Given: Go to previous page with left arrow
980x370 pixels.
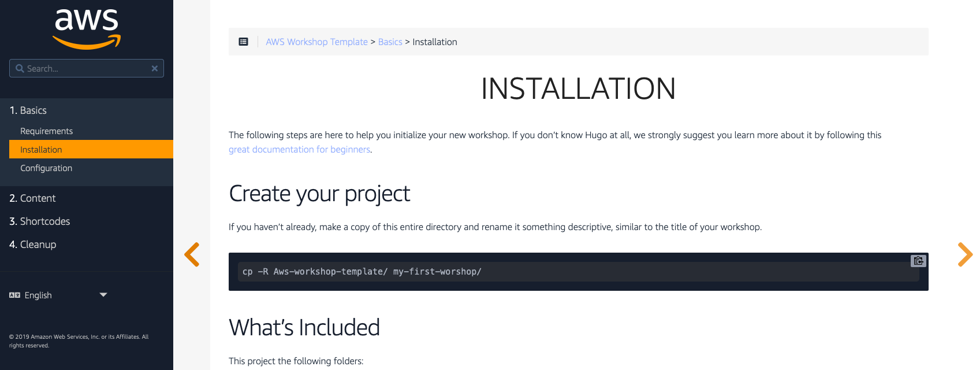Looking at the screenshot, I should coord(192,254).
